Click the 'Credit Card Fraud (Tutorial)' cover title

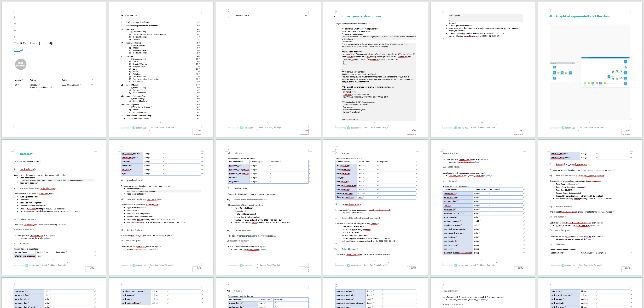(x=33, y=43)
